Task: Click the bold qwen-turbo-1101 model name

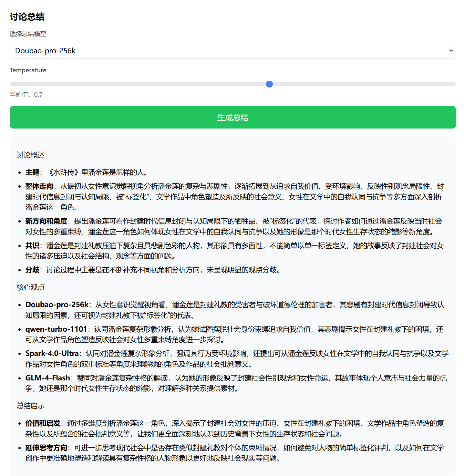Action: coord(56,329)
